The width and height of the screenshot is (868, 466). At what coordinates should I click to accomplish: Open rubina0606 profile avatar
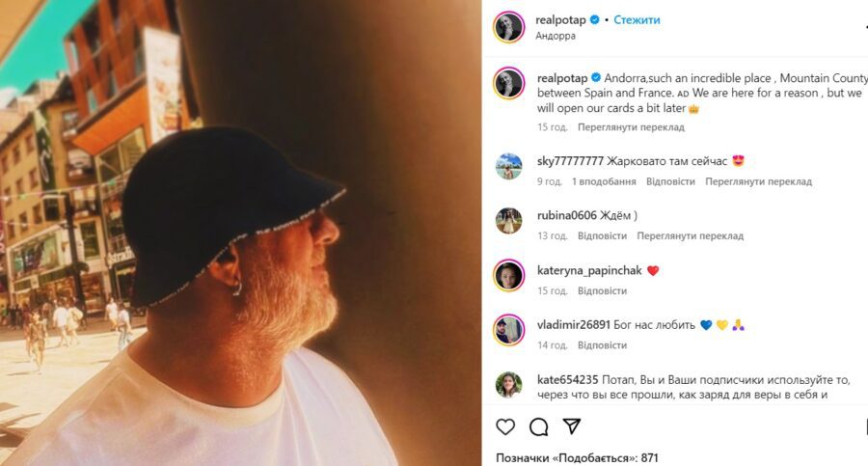(508, 221)
